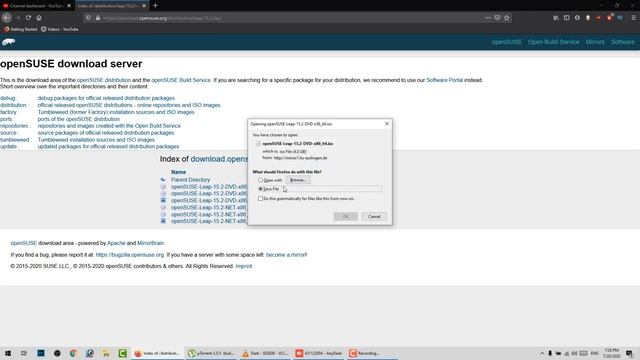This screenshot has width=640, height=360.
Task: Open the Firefox hamburger menu
Action: point(633,18)
